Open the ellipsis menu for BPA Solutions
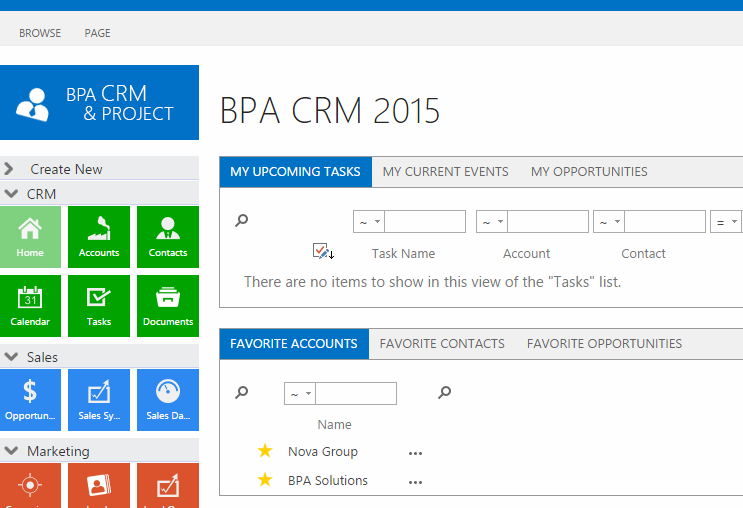 [415, 482]
